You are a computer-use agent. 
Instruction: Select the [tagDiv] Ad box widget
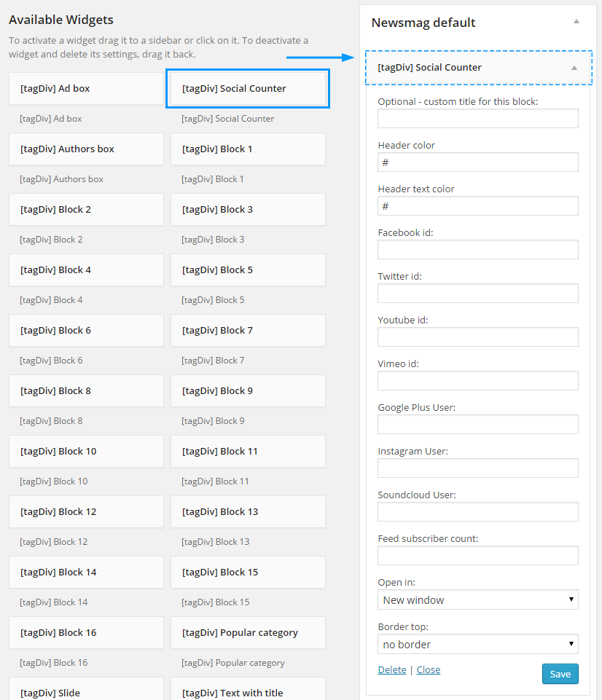coord(86,89)
